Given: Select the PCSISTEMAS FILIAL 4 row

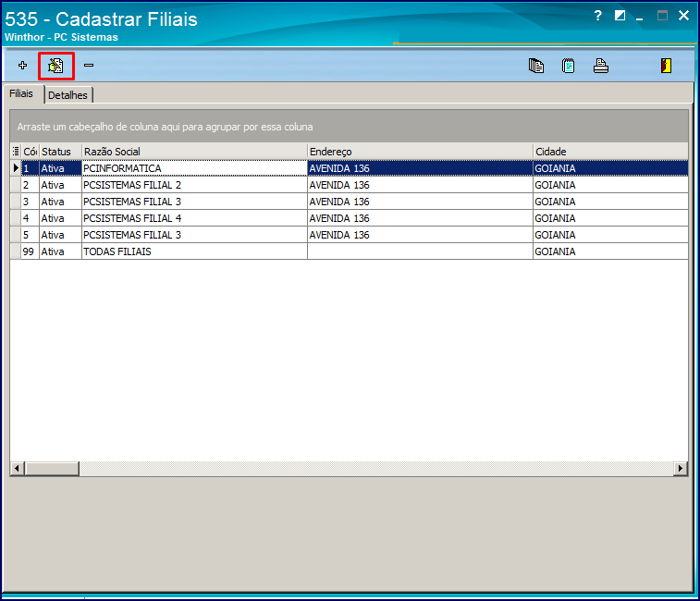Looking at the screenshot, I should tap(350, 218).
